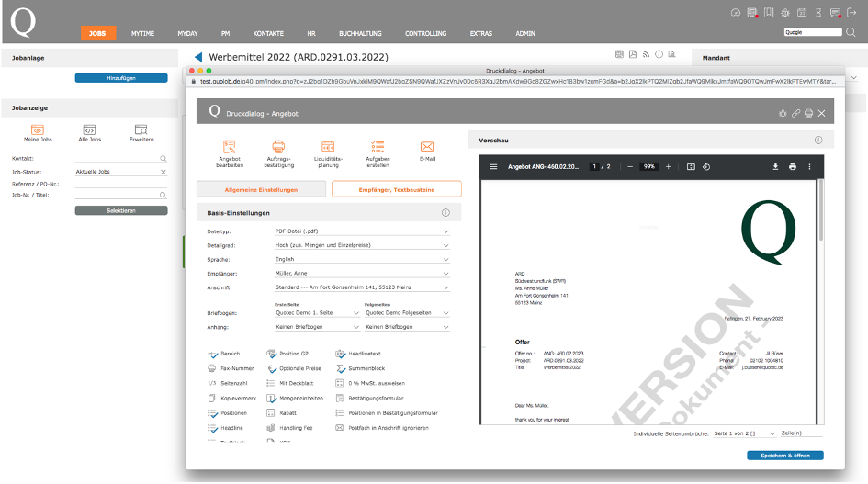Click the printer icon in Druckdialog header
This screenshot has width=868, height=484.
pyautogui.click(x=809, y=113)
